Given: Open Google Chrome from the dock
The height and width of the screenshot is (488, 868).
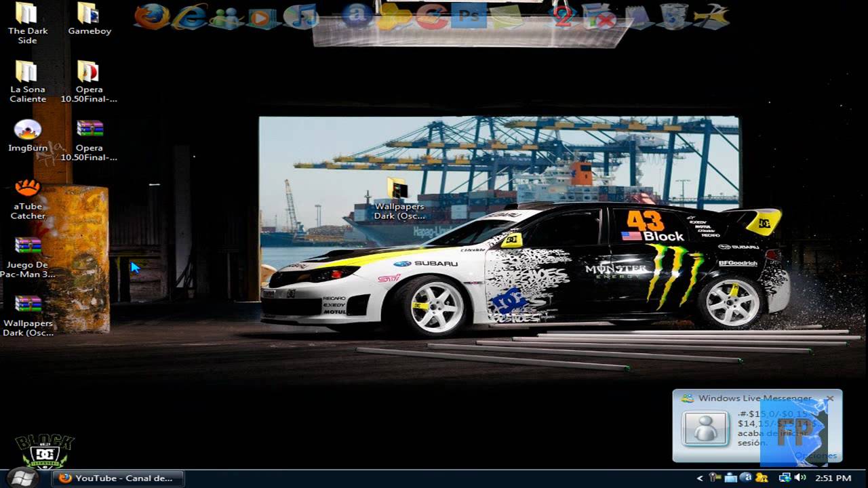Looking at the screenshot, I should (431, 15).
